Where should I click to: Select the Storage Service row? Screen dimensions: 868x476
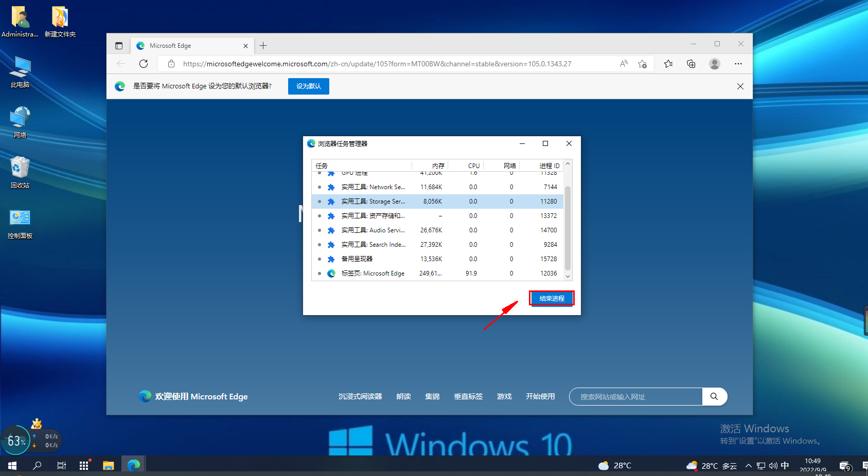438,202
